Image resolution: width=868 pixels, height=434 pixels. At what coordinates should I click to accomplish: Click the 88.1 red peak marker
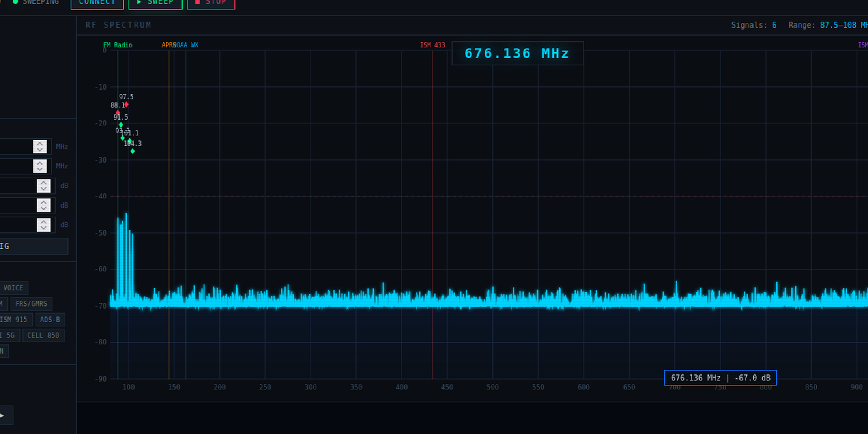point(118,113)
